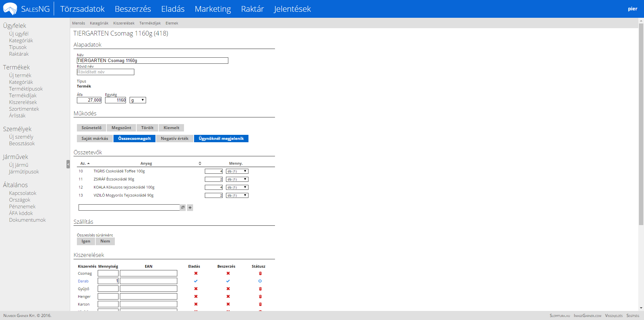Disable the Összecsomagolt option

134,139
